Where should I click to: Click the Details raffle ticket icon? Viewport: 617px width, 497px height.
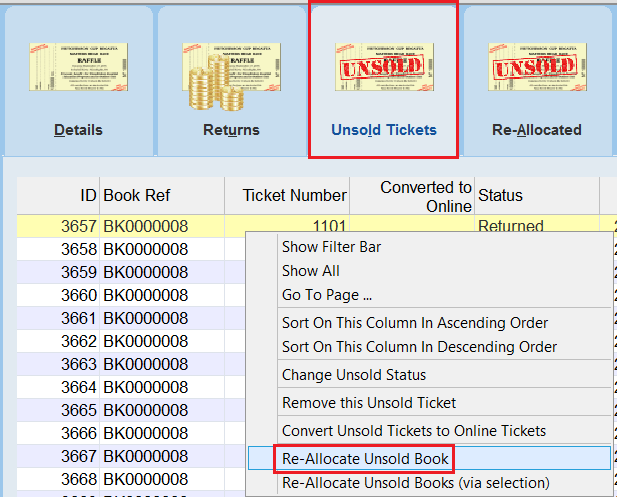click(x=79, y=67)
